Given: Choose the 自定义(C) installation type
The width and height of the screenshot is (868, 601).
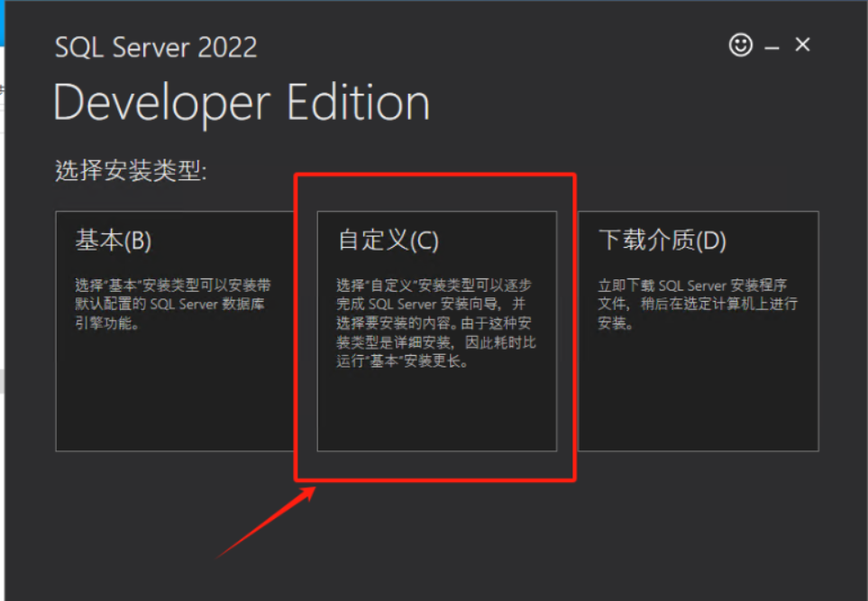Looking at the screenshot, I should (x=437, y=331).
